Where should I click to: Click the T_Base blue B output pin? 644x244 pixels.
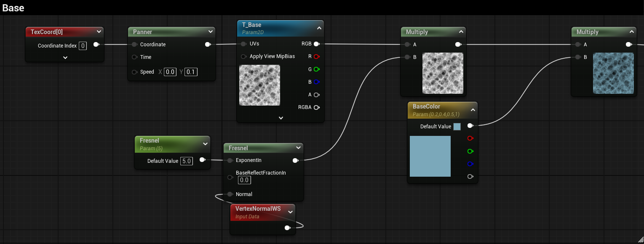(316, 82)
